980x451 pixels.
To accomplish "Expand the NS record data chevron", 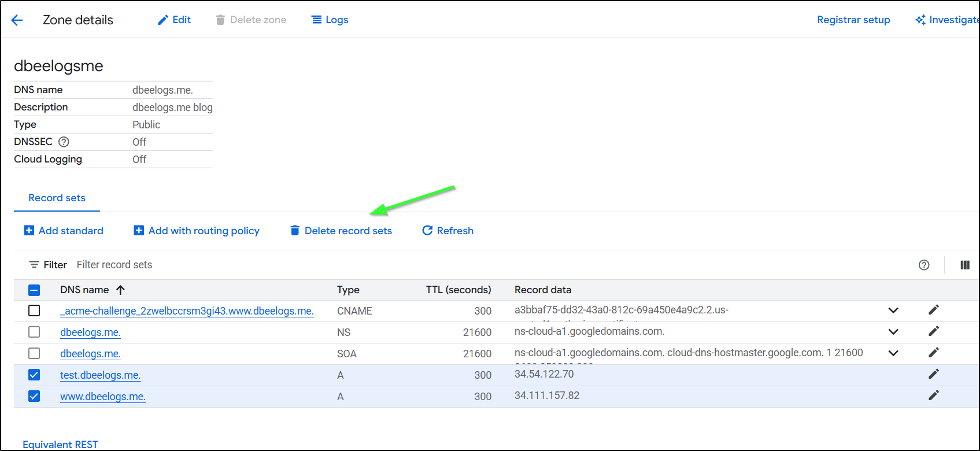I will click(893, 332).
